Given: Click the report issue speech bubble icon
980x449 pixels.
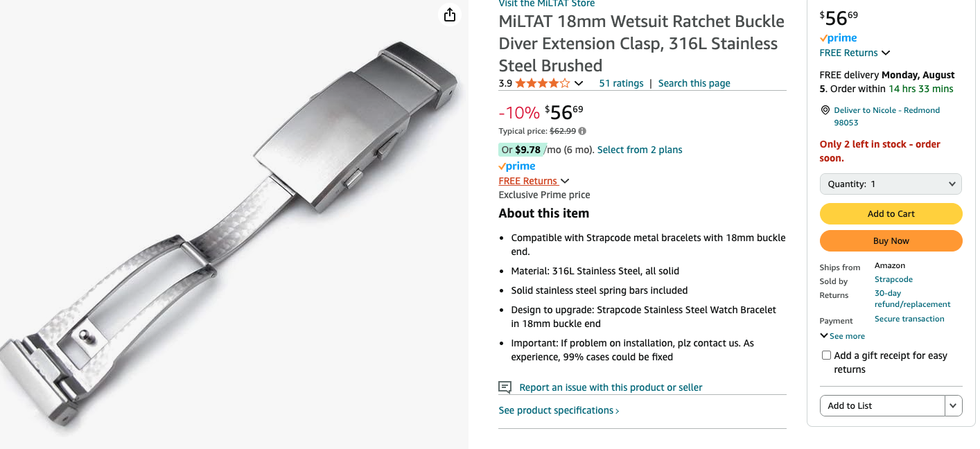Looking at the screenshot, I should coord(505,387).
